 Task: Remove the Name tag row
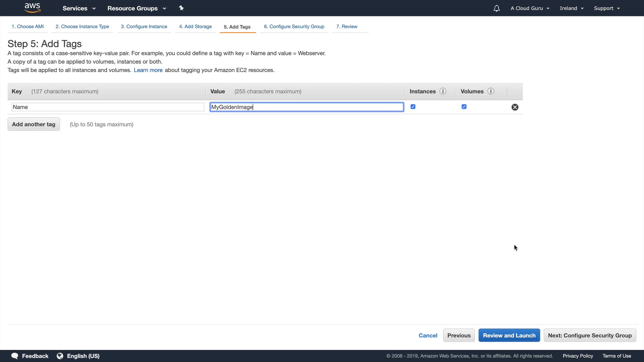point(515,107)
